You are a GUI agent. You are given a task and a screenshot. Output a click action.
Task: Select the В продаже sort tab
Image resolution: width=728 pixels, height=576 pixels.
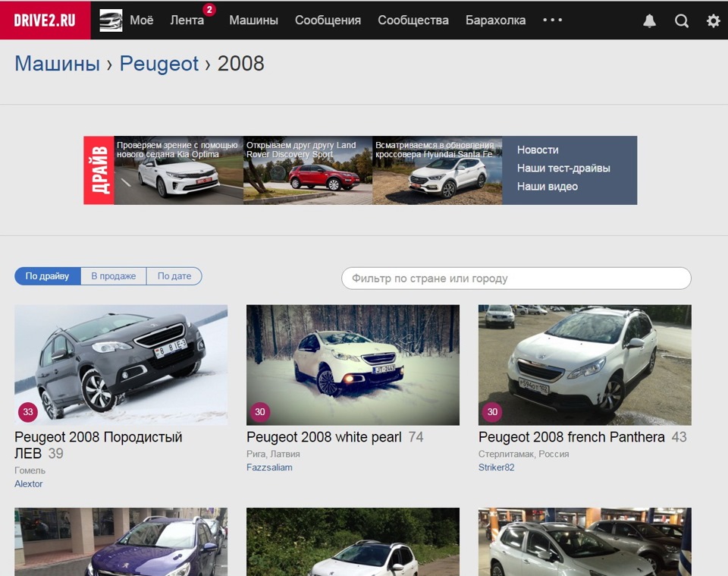[114, 276]
